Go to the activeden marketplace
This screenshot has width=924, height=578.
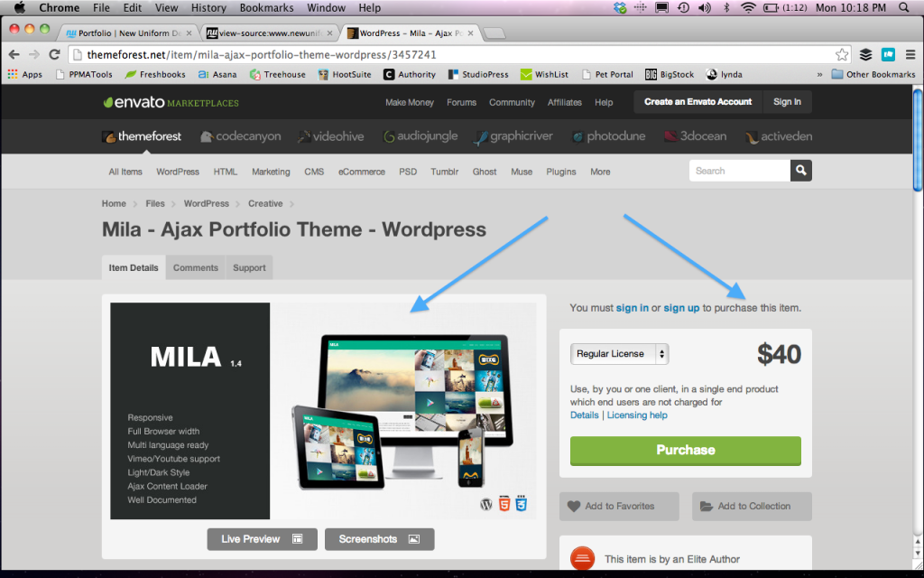[x=779, y=136]
